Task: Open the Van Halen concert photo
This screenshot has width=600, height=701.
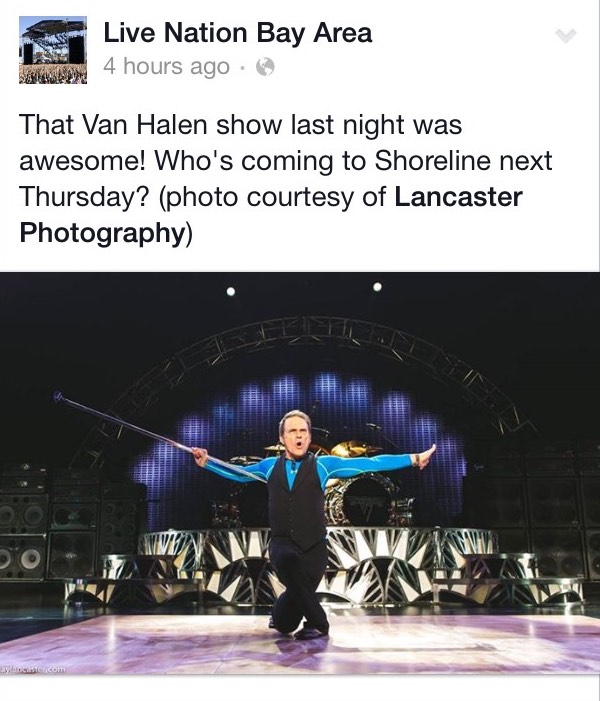Action: point(300,473)
